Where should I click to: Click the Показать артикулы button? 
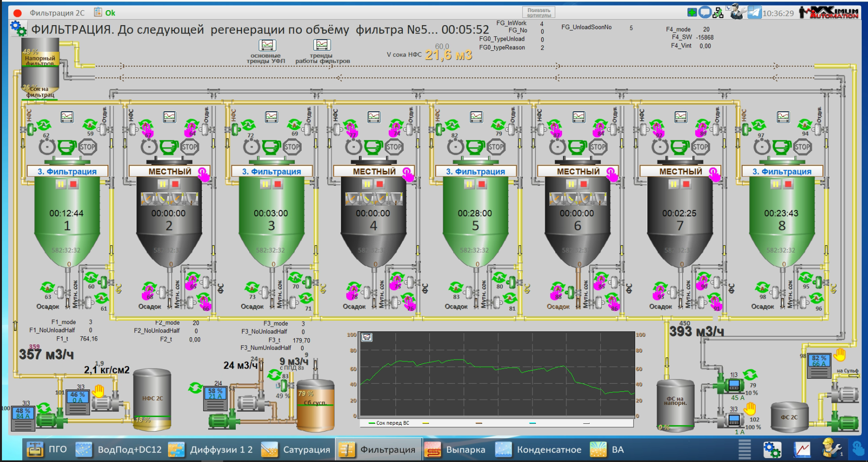click(x=538, y=13)
